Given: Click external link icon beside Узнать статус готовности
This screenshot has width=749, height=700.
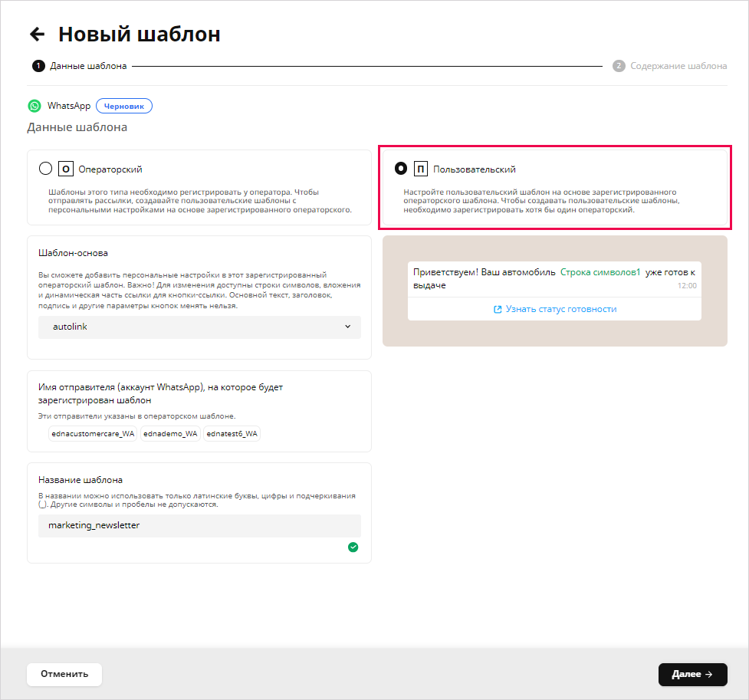Looking at the screenshot, I should pos(498,309).
